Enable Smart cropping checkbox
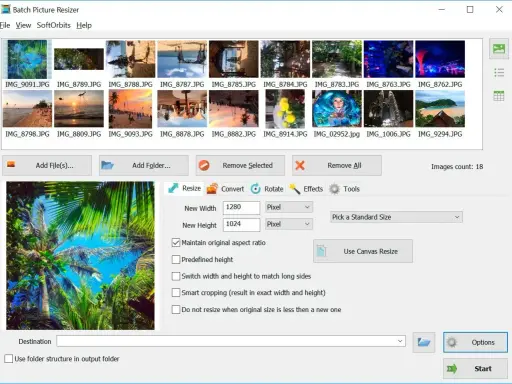Screen dimensions: 512x384 176,292
